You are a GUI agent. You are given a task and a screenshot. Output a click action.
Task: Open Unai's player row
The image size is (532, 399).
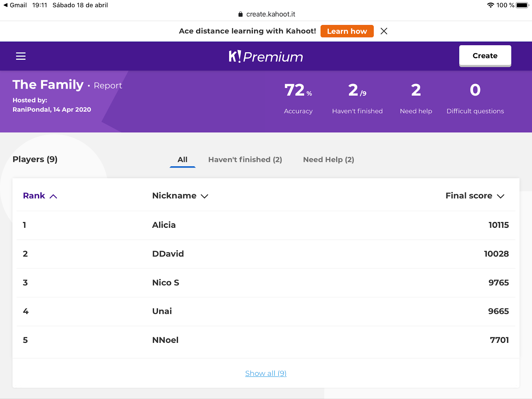pos(266,312)
